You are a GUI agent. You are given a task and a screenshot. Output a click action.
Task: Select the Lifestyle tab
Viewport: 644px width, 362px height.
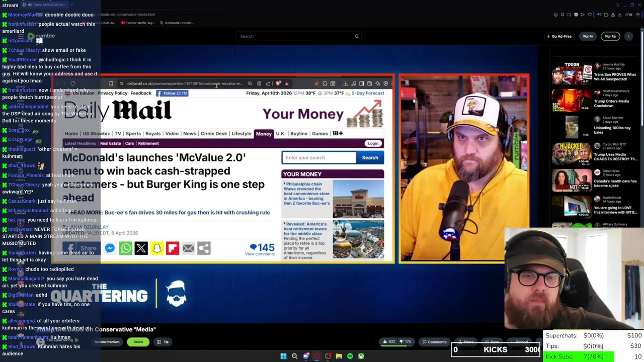(x=241, y=134)
